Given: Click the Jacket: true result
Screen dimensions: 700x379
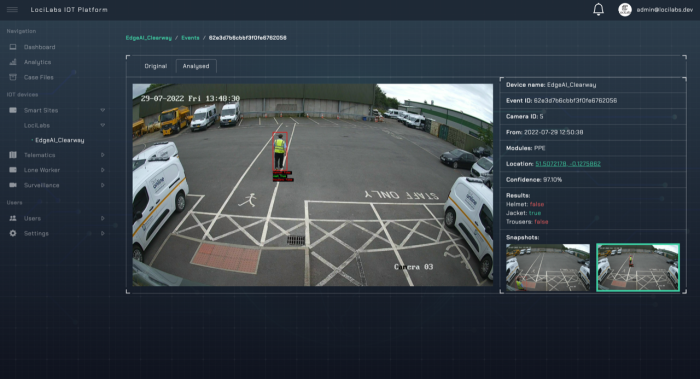Looking at the screenshot, I should (523, 213).
